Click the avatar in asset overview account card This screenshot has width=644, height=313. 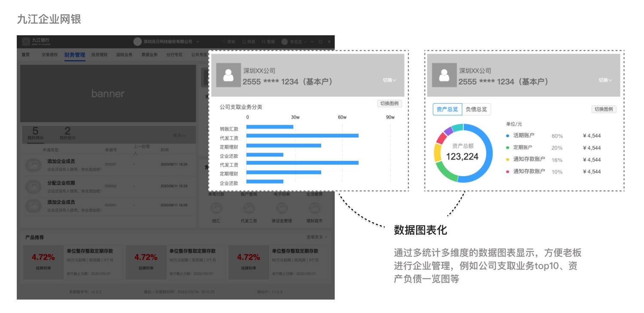click(444, 75)
